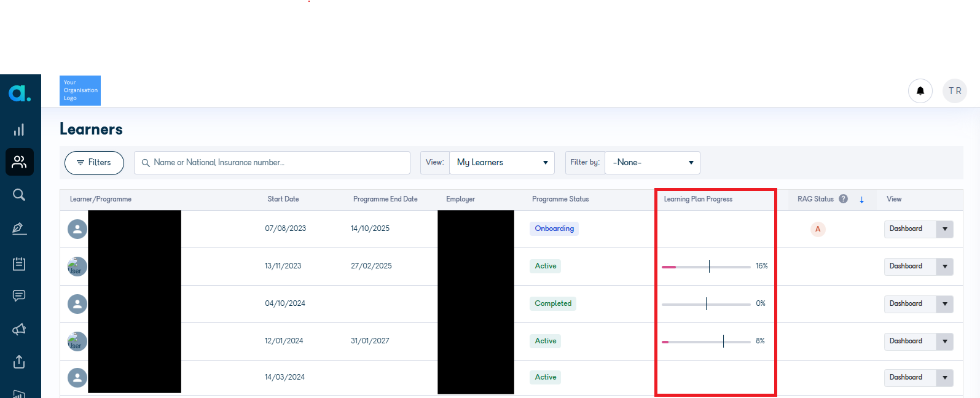The height and width of the screenshot is (398, 980).
Task: Click the 14/10/2025 end date cell
Action: [x=370, y=228]
